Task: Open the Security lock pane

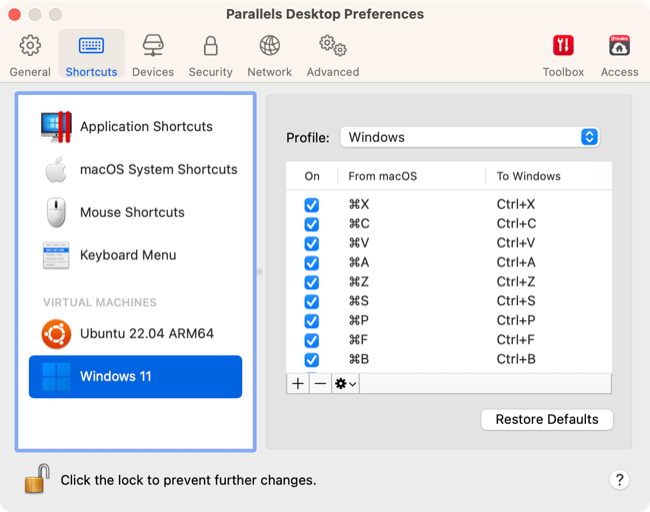Action: tap(211, 55)
